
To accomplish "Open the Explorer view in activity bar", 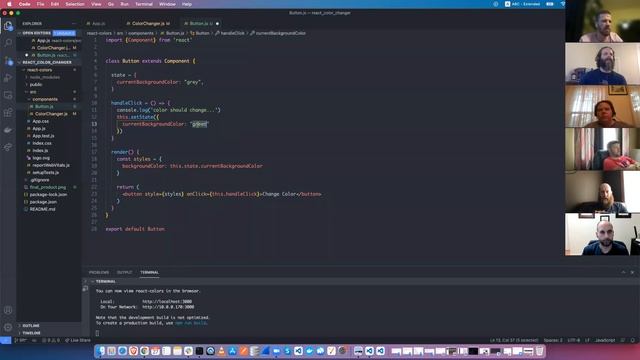I will [x=8, y=26].
